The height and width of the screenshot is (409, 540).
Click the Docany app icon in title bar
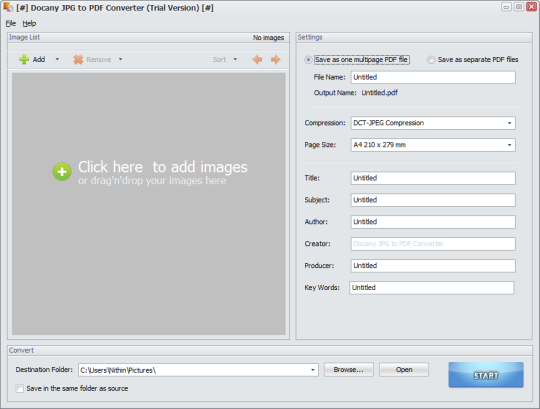coord(8,8)
